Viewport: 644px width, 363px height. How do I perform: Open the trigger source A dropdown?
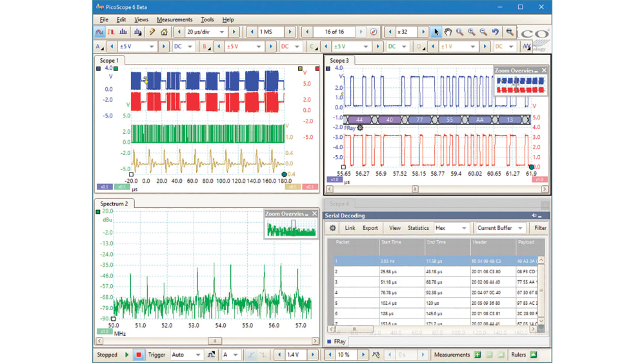pos(236,355)
